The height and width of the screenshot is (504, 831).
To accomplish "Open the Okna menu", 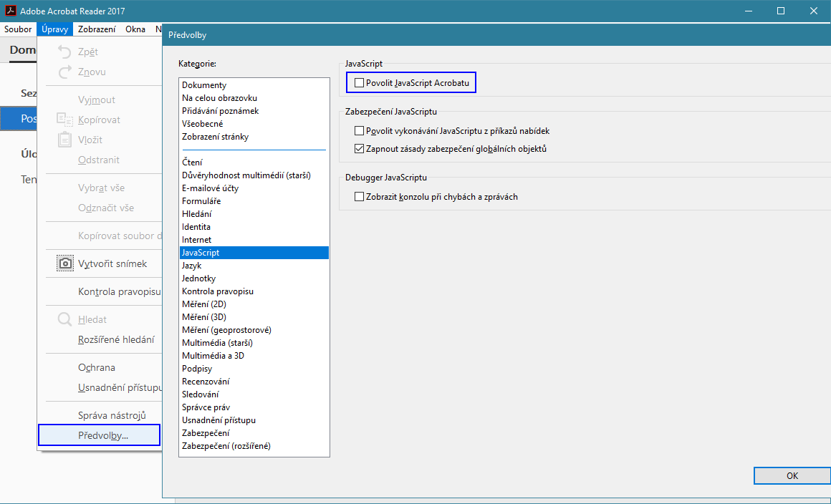I will (135, 29).
